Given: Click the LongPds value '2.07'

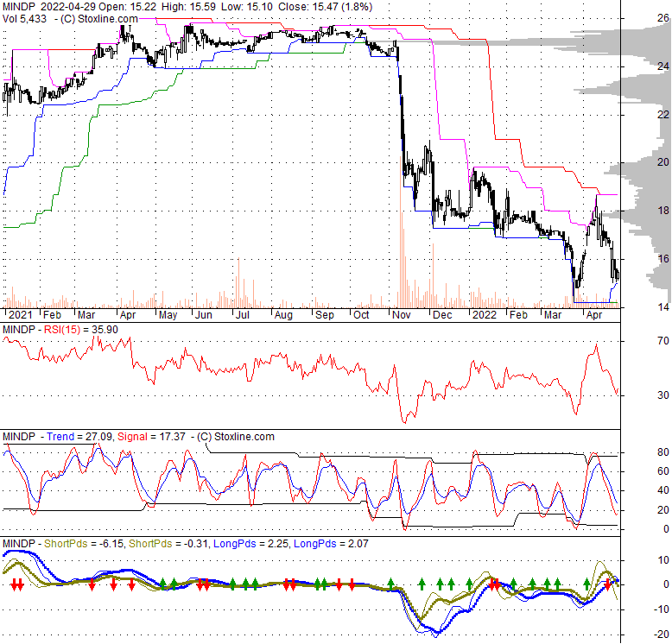Looking at the screenshot, I should point(358,544).
